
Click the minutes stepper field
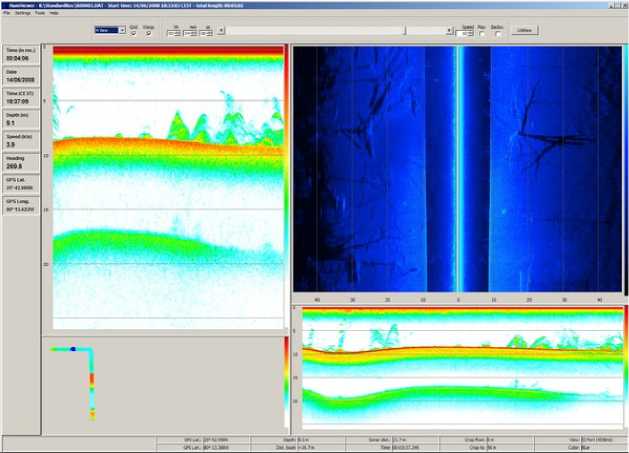tap(191, 33)
